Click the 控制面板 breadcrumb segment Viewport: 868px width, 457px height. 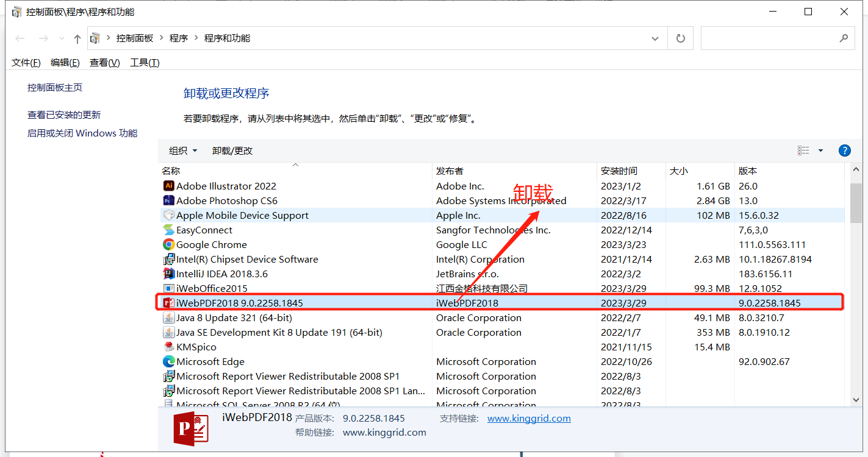click(x=135, y=38)
